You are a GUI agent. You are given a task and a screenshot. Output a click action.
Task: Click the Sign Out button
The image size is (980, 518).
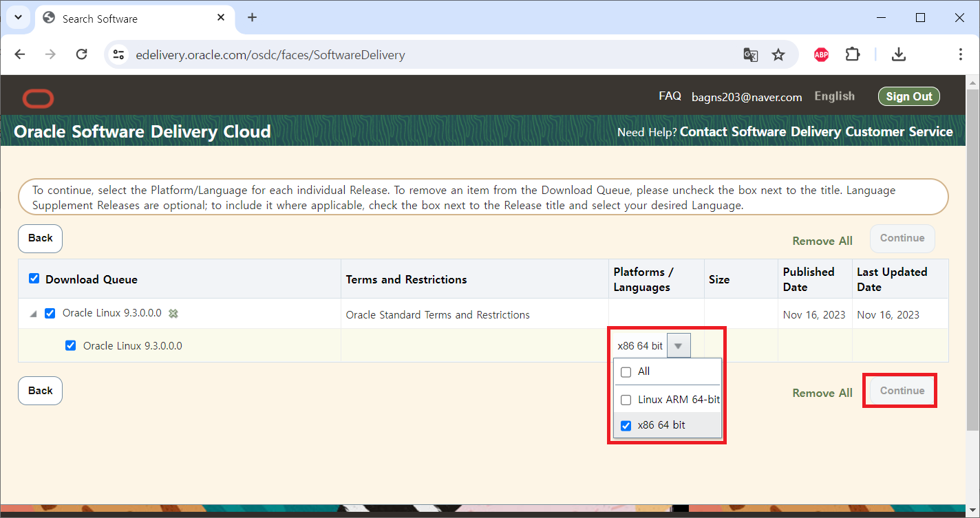[908, 97]
